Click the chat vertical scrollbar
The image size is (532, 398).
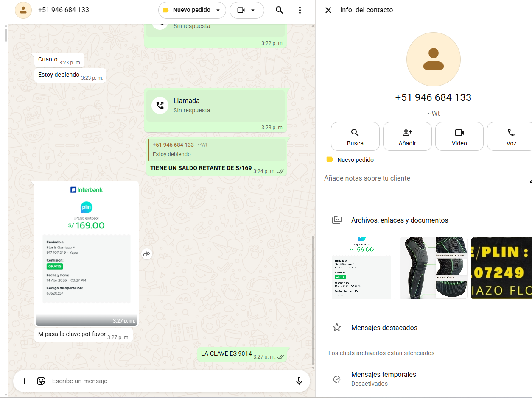click(313, 297)
